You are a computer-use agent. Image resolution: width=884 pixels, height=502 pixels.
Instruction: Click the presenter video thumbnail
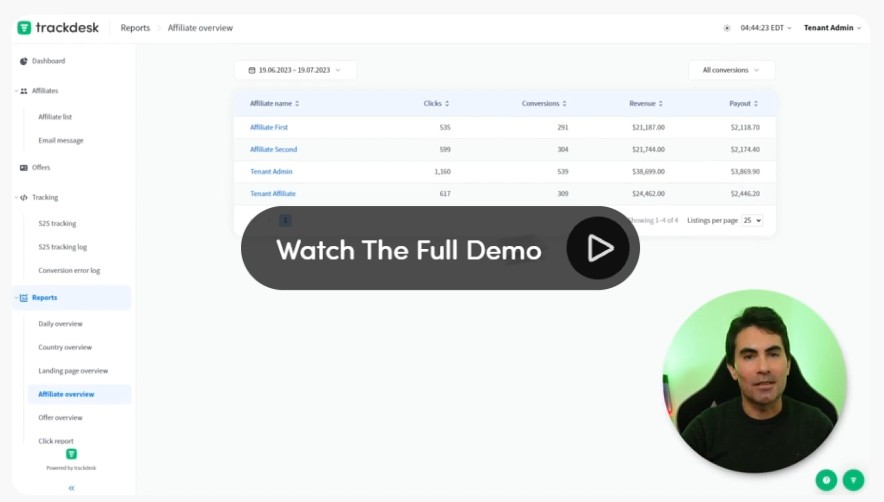coord(754,381)
